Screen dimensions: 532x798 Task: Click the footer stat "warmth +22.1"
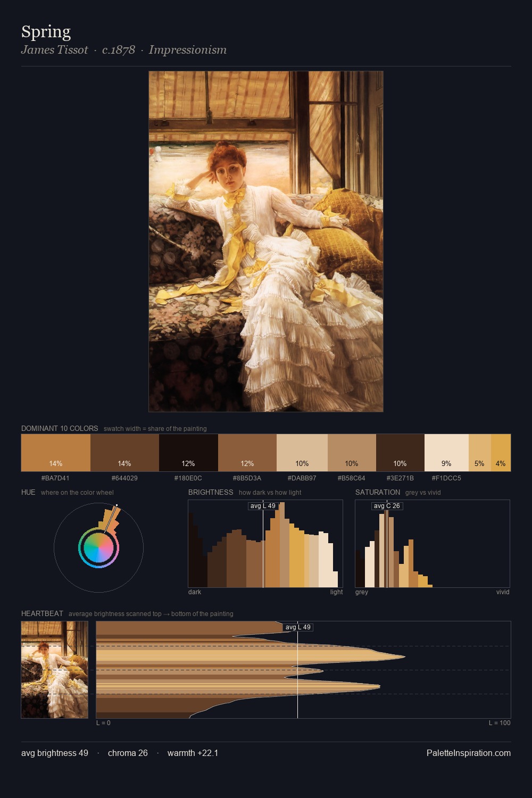[193, 753]
